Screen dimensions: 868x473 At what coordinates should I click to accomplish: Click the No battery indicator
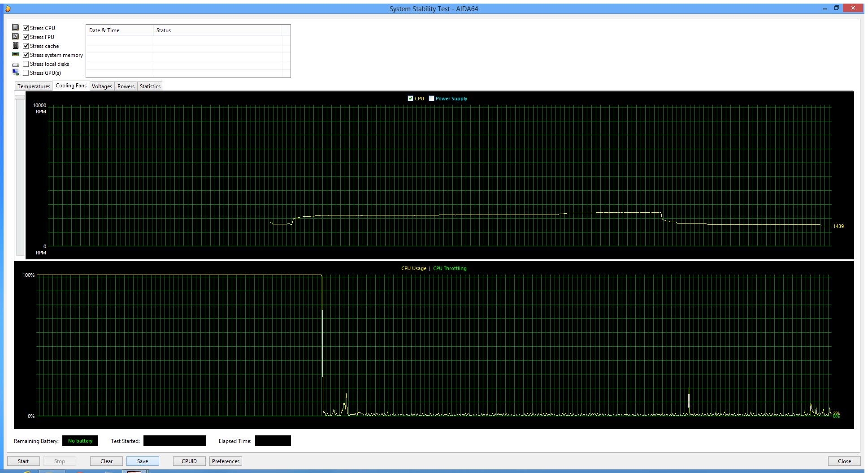[80, 441]
